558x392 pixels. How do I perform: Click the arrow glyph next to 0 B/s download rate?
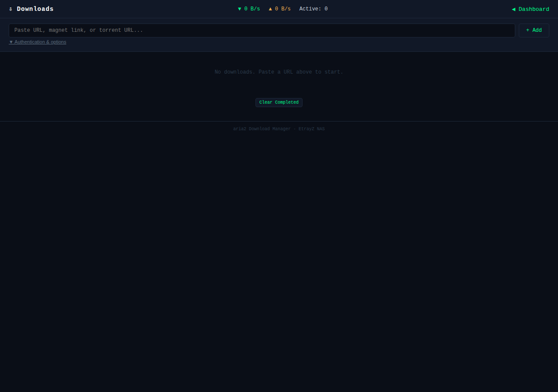pyautogui.click(x=239, y=8)
